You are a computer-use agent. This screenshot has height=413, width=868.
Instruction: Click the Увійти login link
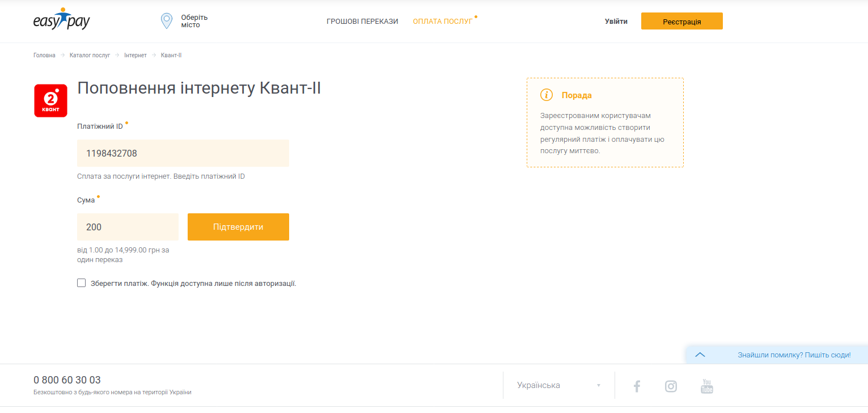[x=616, y=22]
